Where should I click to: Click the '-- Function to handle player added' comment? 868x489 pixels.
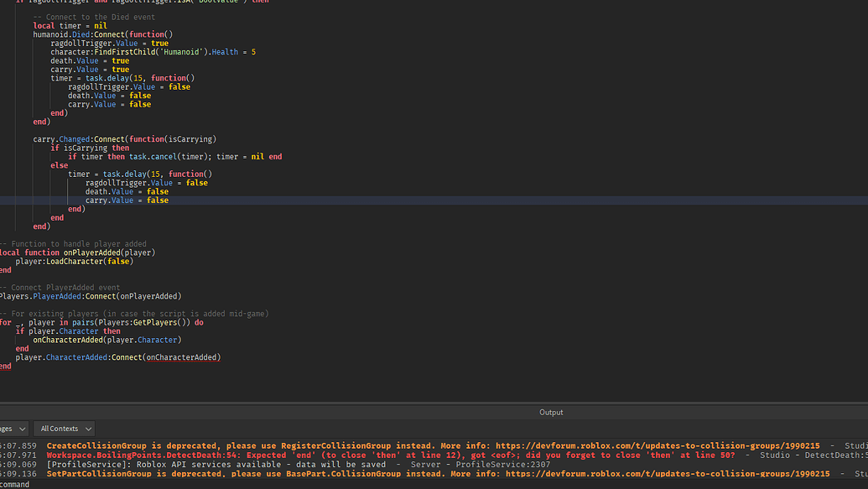tap(73, 244)
